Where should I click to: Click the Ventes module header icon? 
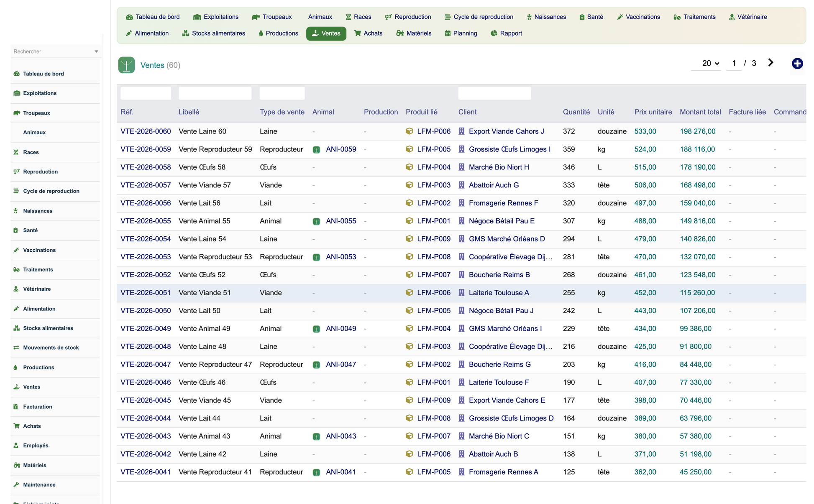click(126, 65)
